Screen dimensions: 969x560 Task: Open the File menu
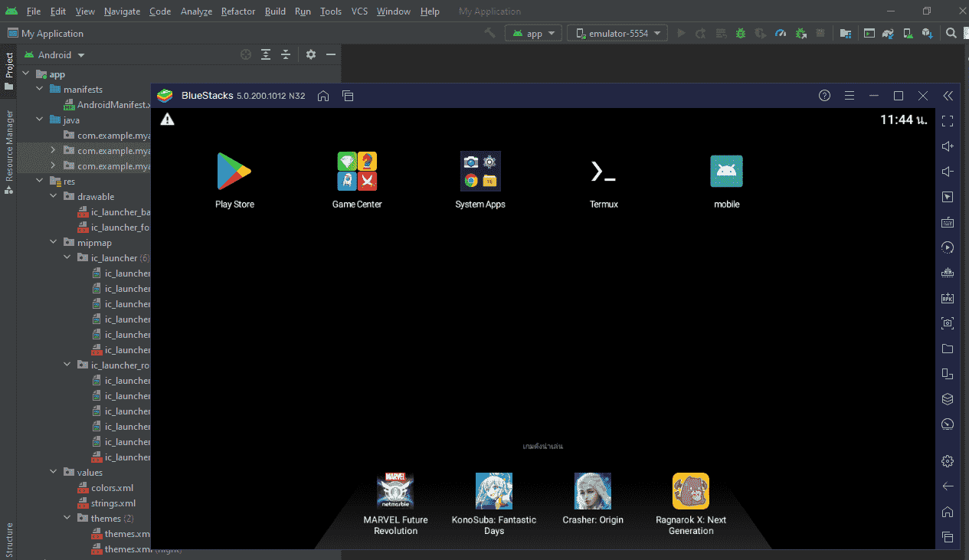point(34,11)
